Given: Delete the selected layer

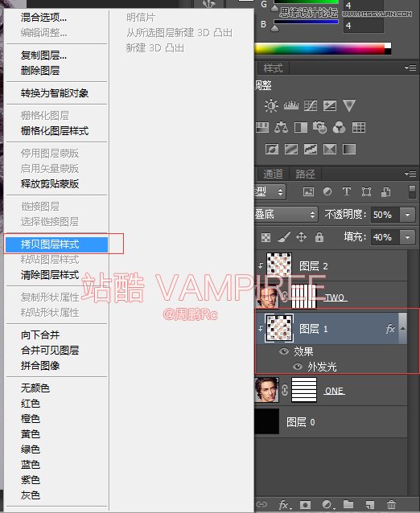Looking at the screenshot, I should (391, 504).
